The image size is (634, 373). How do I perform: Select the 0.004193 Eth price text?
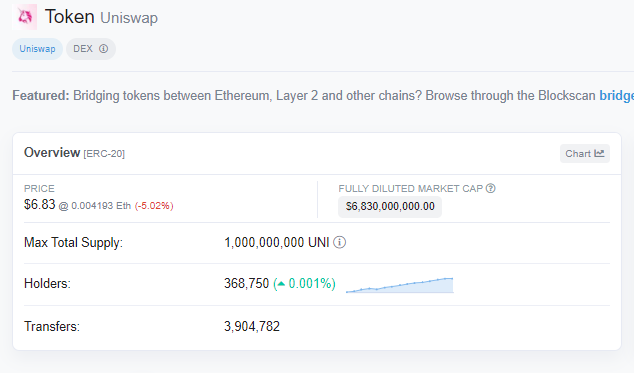coord(101,206)
